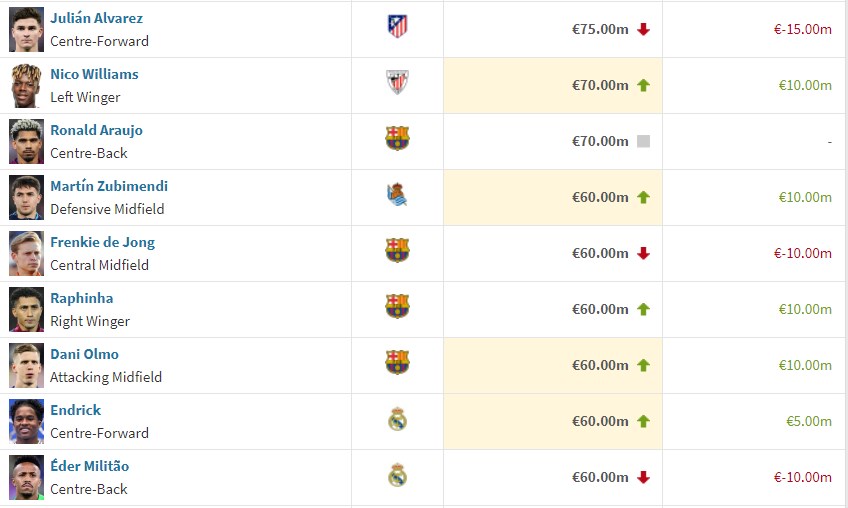The width and height of the screenshot is (848, 508).
Task: Select Martín Zubimendi €60.00m market value
Action: (x=600, y=197)
